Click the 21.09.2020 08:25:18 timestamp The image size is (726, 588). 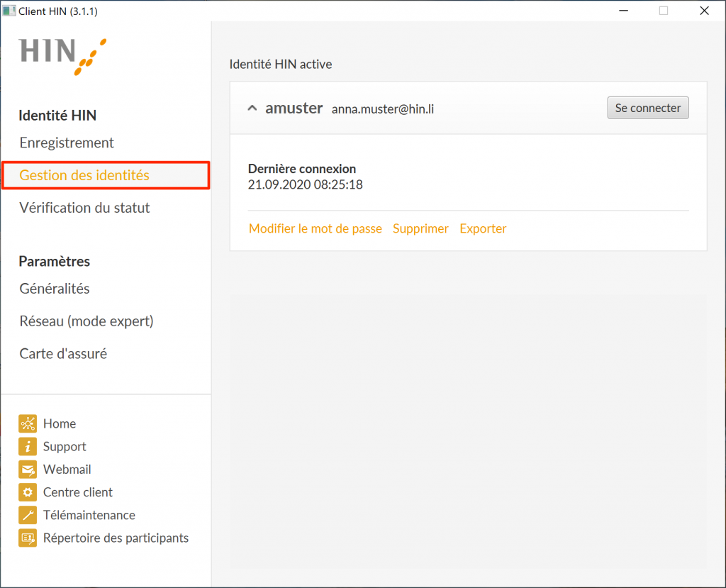coord(305,184)
